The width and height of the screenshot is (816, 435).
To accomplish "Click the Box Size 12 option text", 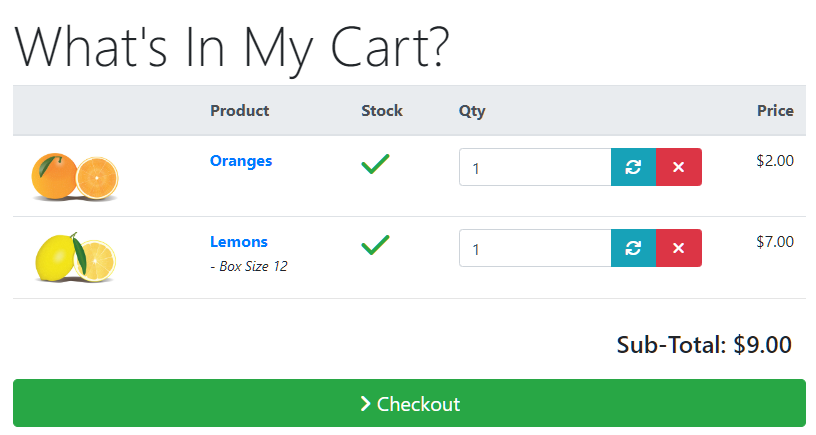I will (x=249, y=266).
